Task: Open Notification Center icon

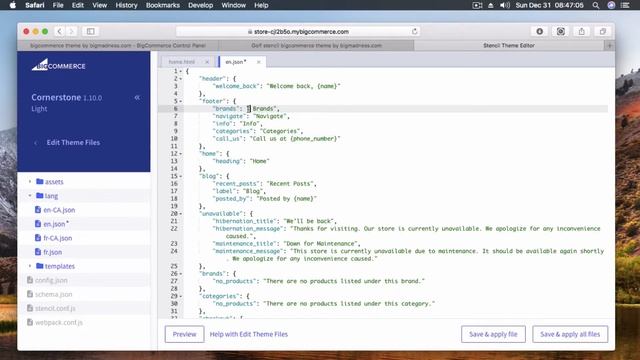Action: (625, 5)
